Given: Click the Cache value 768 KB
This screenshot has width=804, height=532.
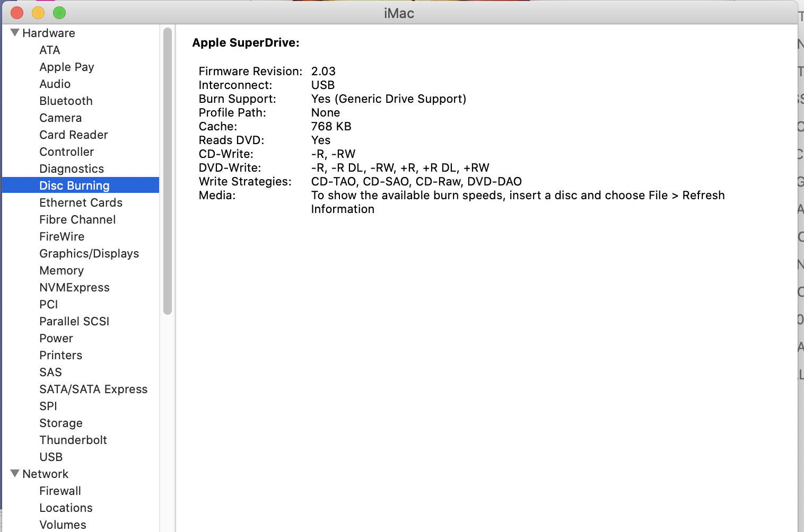Looking at the screenshot, I should tap(331, 126).
